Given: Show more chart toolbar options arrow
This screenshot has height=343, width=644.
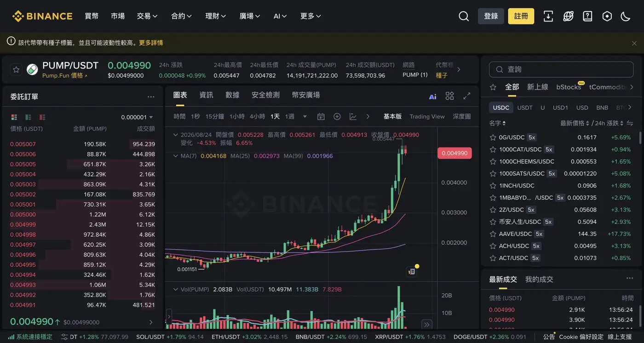Looking at the screenshot, I should coord(368,117).
